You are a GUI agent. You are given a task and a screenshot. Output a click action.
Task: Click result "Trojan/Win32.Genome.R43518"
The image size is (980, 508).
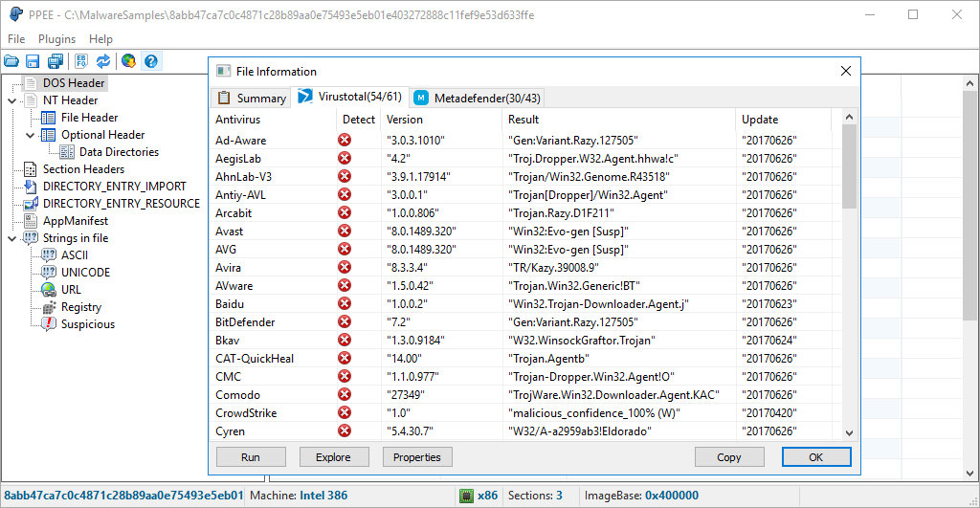click(x=589, y=177)
